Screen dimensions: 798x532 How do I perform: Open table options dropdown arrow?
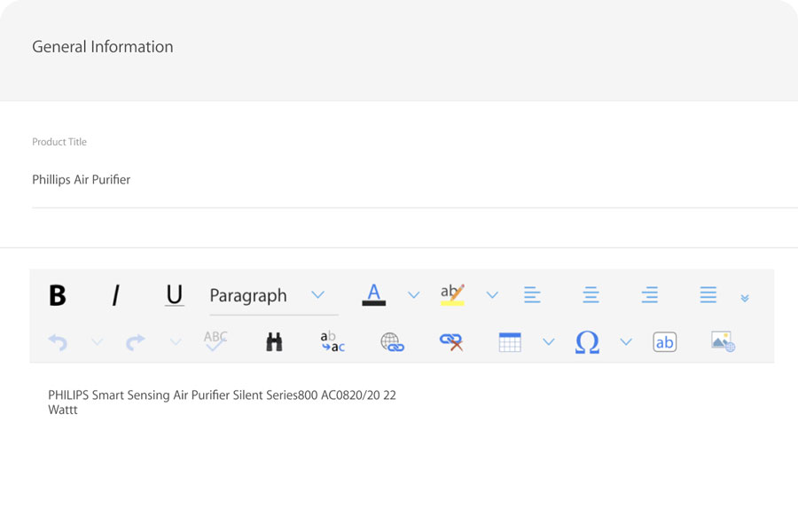549,341
